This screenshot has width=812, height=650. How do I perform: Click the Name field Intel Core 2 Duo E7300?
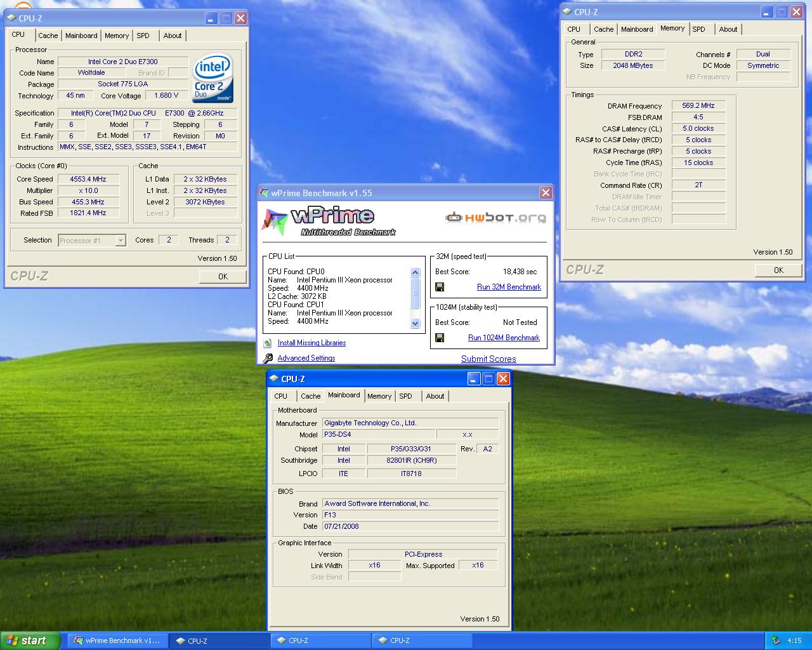tap(123, 62)
